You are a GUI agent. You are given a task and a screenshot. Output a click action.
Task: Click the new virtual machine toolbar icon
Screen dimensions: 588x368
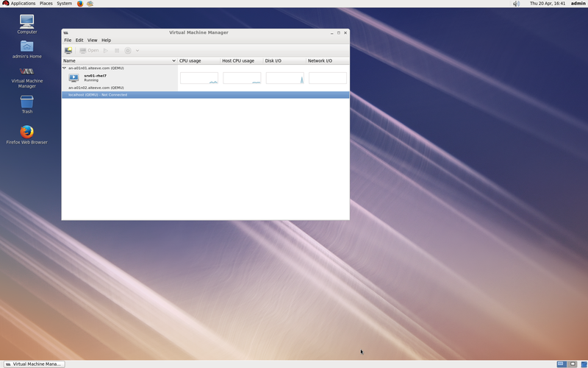coord(68,51)
